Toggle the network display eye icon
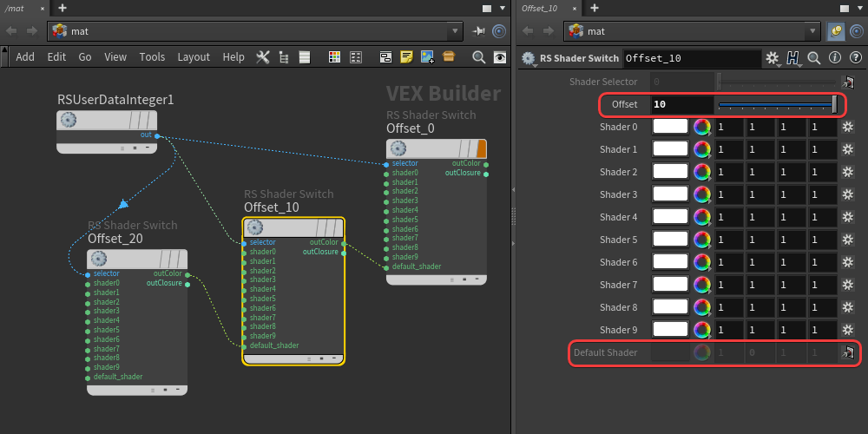This screenshot has height=434, width=868. click(x=500, y=57)
